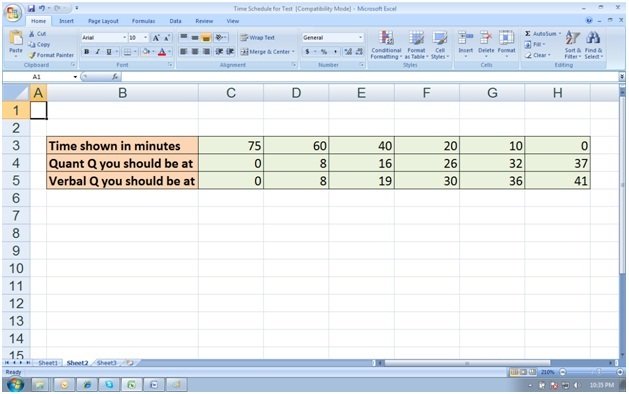The width and height of the screenshot is (629, 394).
Task: Toggle underline formatting
Action: pyautogui.click(x=109, y=52)
